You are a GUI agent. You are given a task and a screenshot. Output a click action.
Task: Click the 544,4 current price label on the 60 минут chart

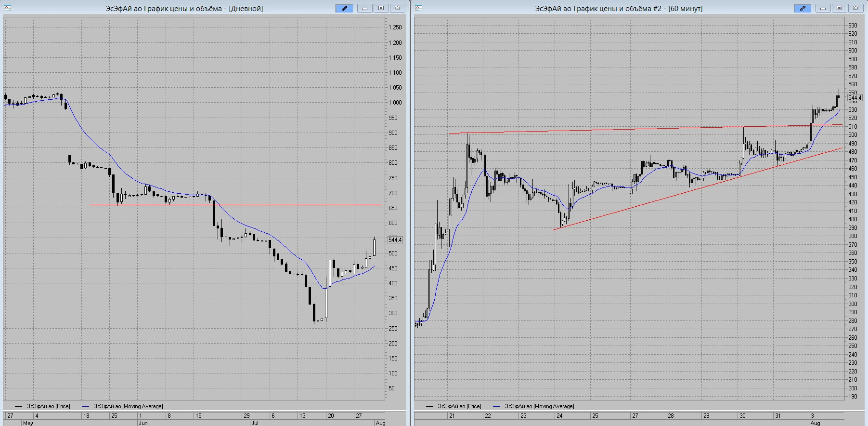coord(855,98)
